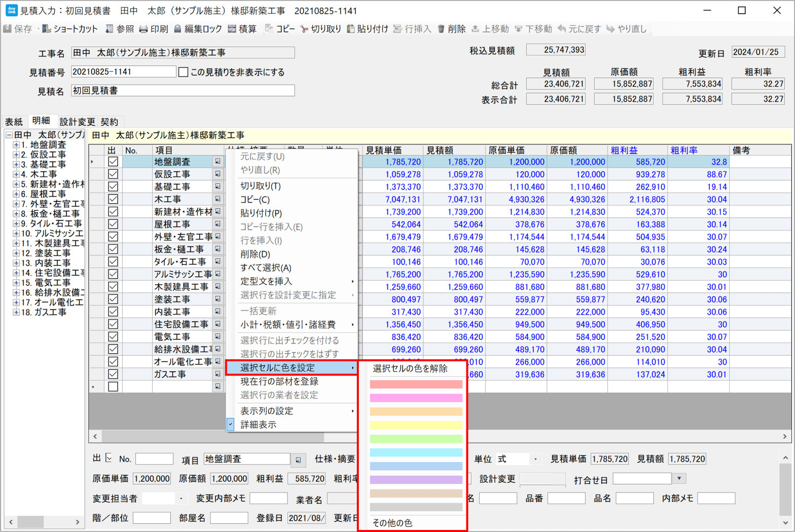Viewport: 795px width, 532px height.
Task: Run 積算 calculation from toolbar
Action: pos(232,29)
